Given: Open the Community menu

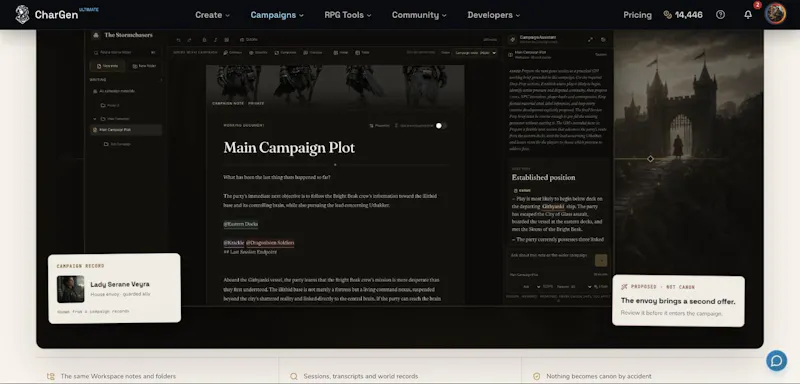Looking at the screenshot, I should coord(419,15).
